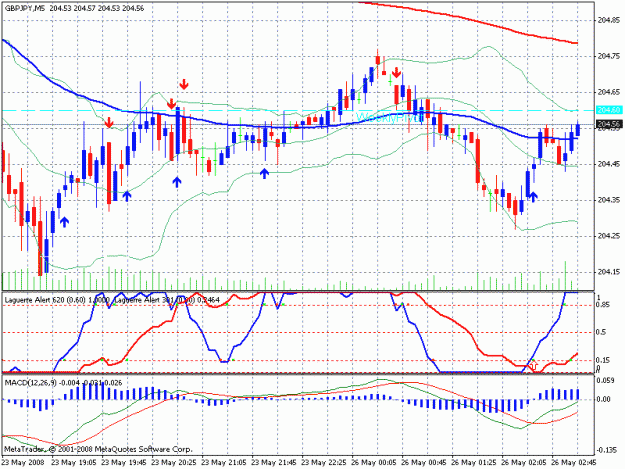The image size is (625, 469).
Task: Click the 0.15 Laguerre level value
Action: (602, 360)
